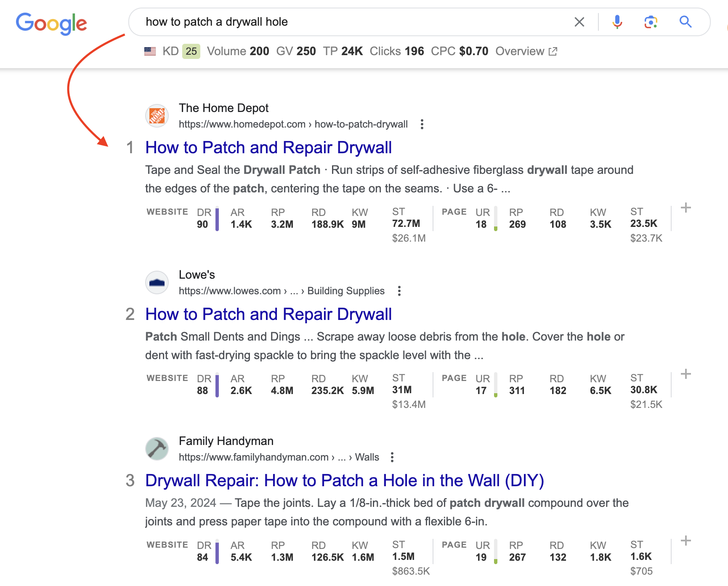Click The Home Depot site name

coord(223,108)
